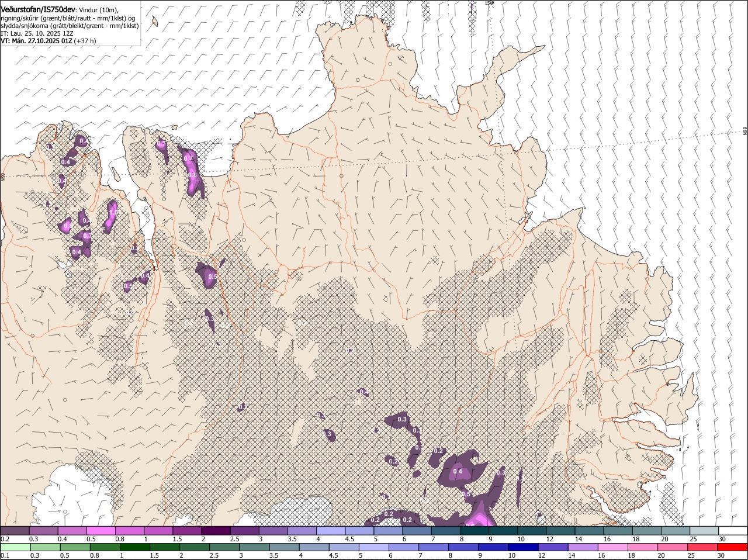Pick the dark teal 8 swatch, upper scale
748x560 pixels.
475,530
